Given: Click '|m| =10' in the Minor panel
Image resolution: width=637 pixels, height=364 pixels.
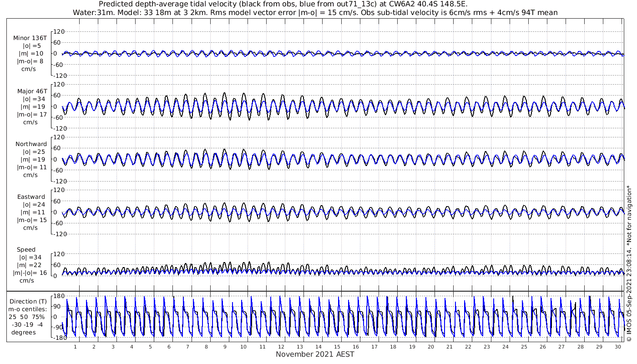Looking at the screenshot, I should point(32,54).
